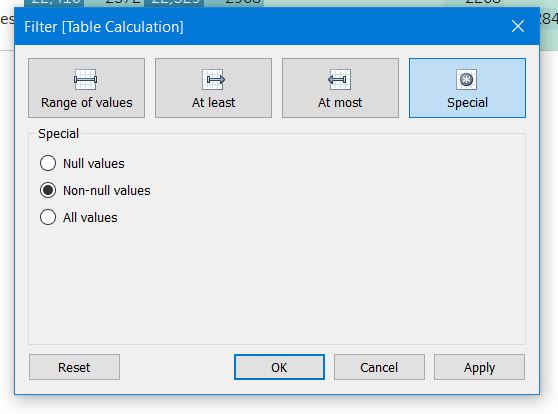Click the Special asterisk circle icon
The height and width of the screenshot is (414, 558).
point(467,79)
